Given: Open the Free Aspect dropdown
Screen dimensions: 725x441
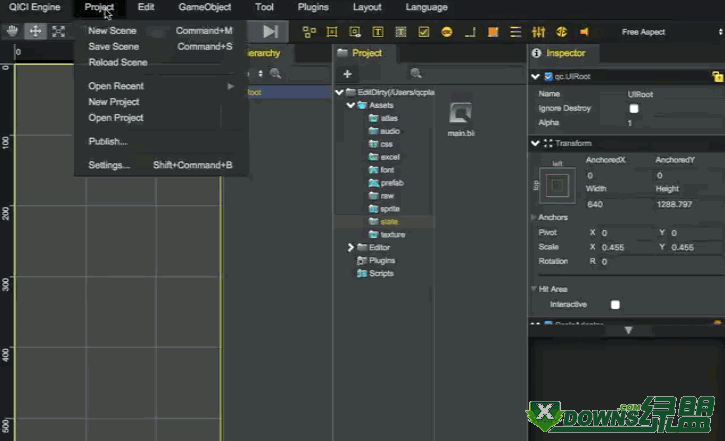Looking at the screenshot, I should pyautogui.click(x=670, y=32).
